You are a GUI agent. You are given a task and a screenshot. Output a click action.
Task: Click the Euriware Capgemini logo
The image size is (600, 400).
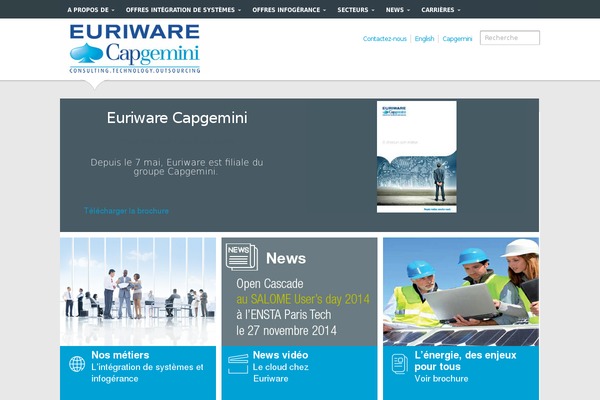pyautogui.click(x=135, y=49)
